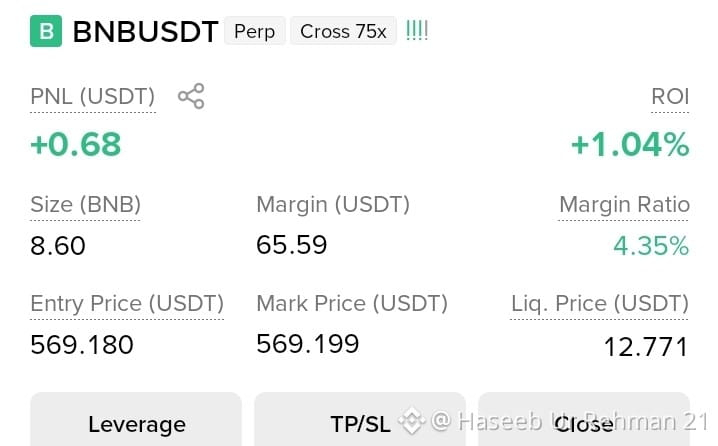The height and width of the screenshot is (446, 718).
Task: Change Cross 75x margin mode
Action: coord(343,31)
